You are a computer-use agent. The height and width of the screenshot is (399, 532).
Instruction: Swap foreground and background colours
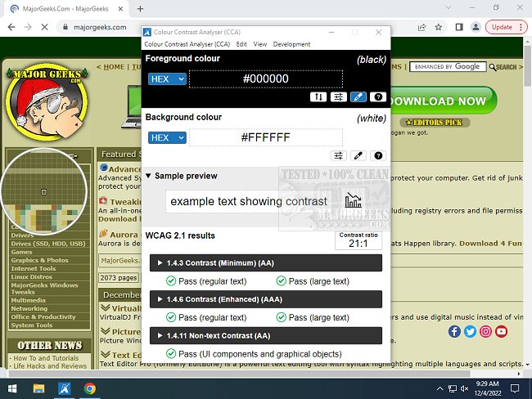(318, 97)
